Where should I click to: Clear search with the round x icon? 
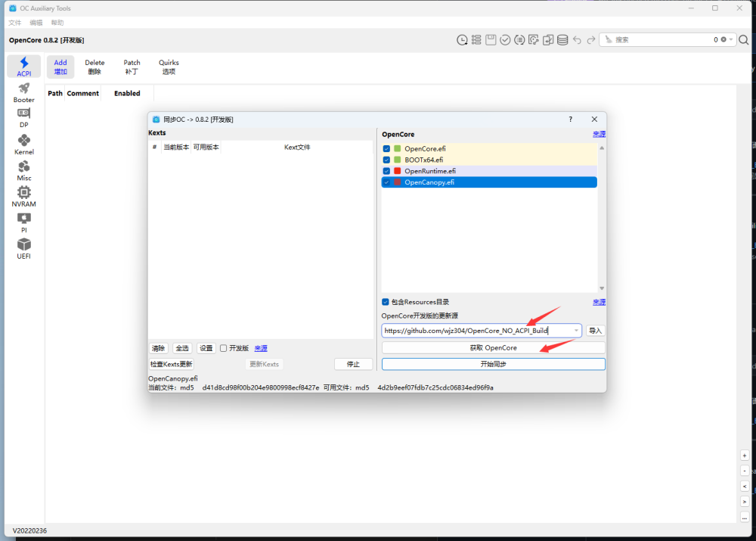click(x=723, y=39)
